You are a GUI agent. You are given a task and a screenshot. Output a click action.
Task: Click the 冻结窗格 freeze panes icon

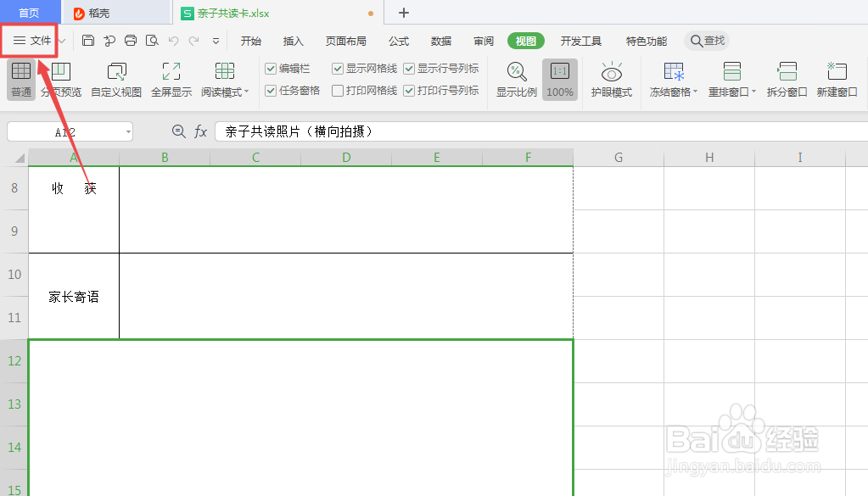pyautogui.click(x=674, y=72)
